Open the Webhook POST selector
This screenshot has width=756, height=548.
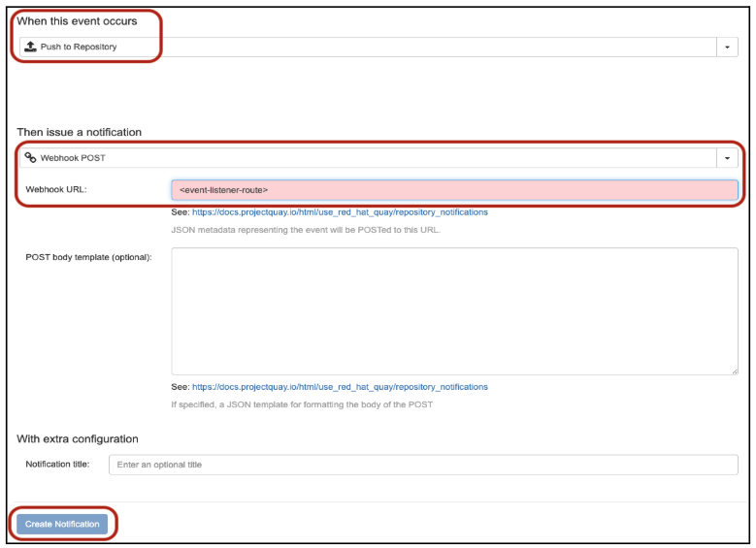click(369, 157)
